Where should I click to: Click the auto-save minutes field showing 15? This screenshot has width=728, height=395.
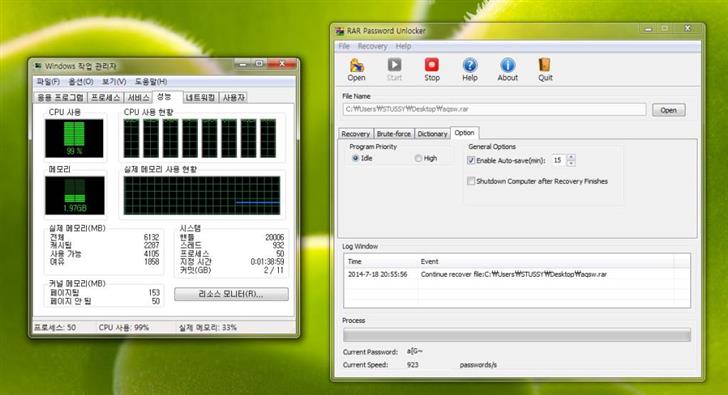pyautogui.click(x=559, y=160)
